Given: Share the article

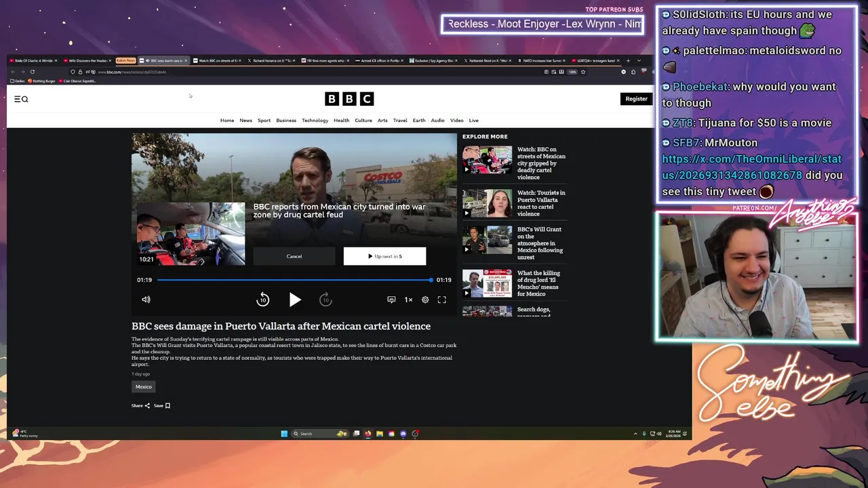Looking at the screenshot, I should [140, 406].
